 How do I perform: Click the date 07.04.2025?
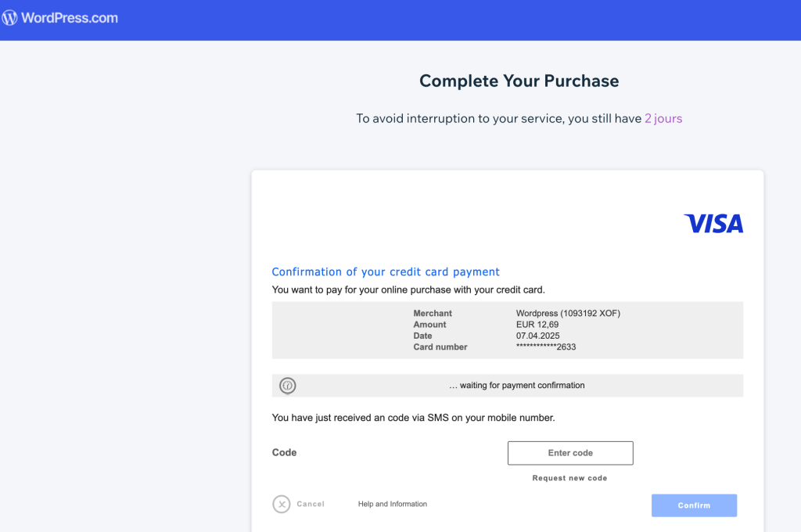(x=538, y=336)
